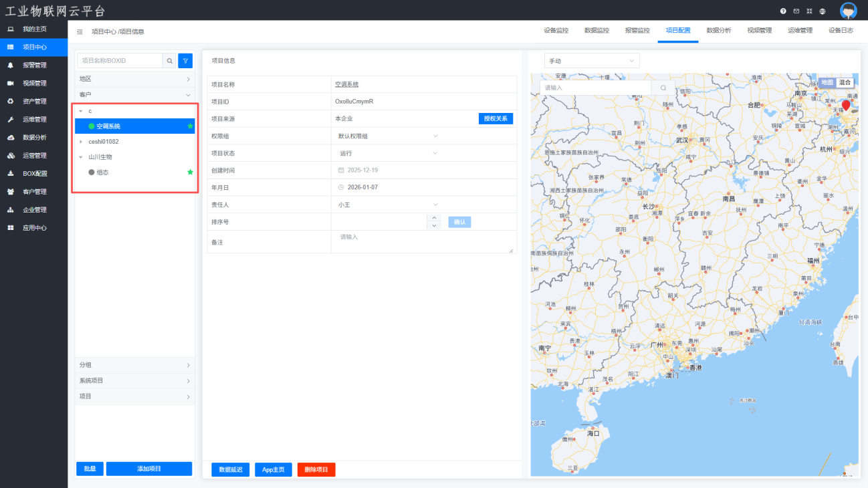
Task: Click the fullscreen toggle icon in header
Action: click(809, 11)
